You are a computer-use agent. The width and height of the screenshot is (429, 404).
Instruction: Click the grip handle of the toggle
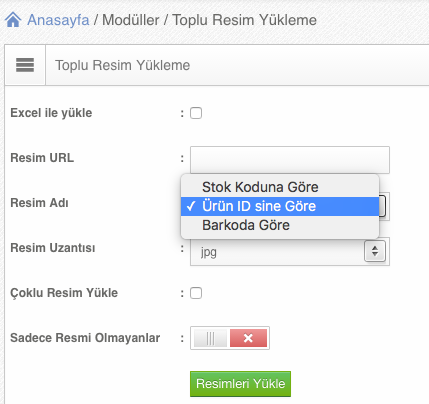coord(210,338)
